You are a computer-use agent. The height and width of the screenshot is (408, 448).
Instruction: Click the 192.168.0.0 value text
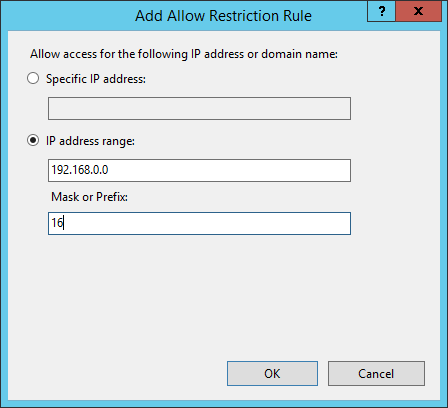tap(80, 170)
